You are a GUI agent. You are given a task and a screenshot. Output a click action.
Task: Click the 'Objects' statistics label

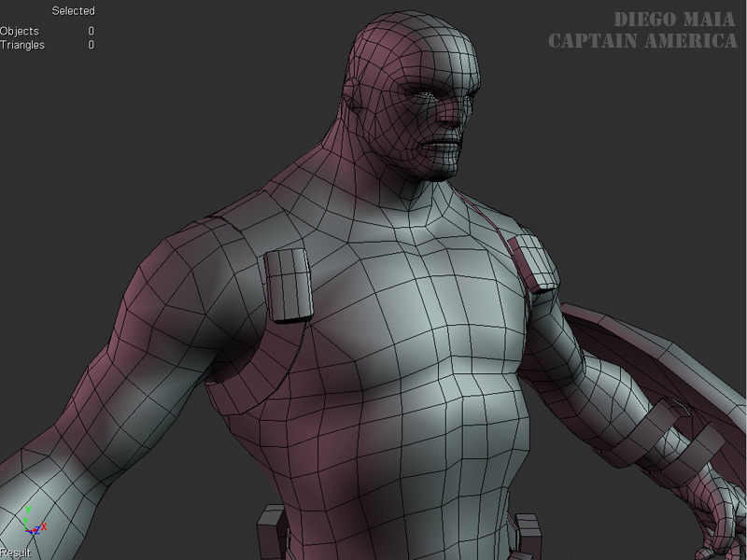tap(20, 31)
